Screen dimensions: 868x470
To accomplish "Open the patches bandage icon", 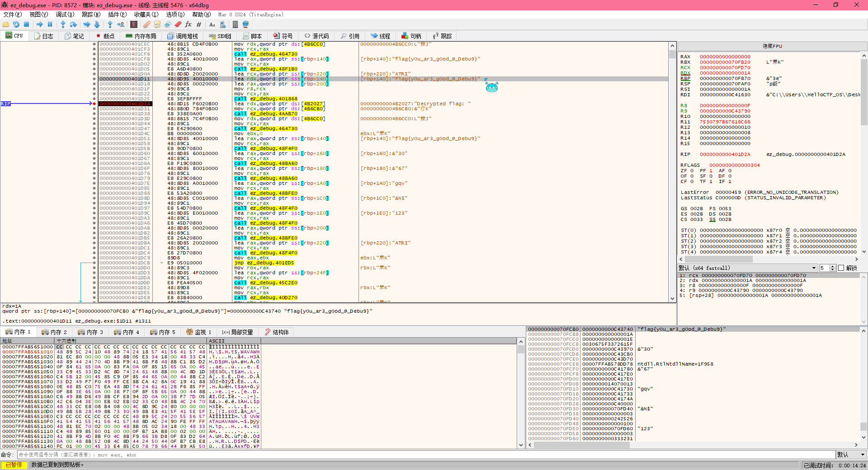I will [146, 24].
